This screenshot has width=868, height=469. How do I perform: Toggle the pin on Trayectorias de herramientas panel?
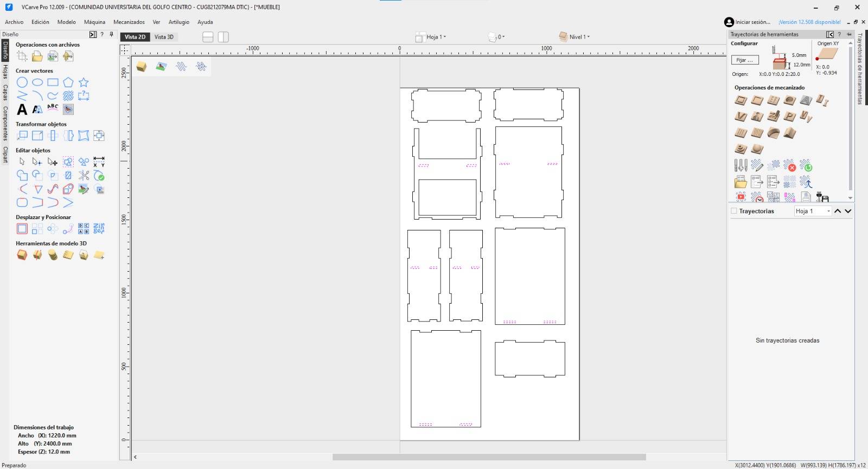(x=849, y=34)
